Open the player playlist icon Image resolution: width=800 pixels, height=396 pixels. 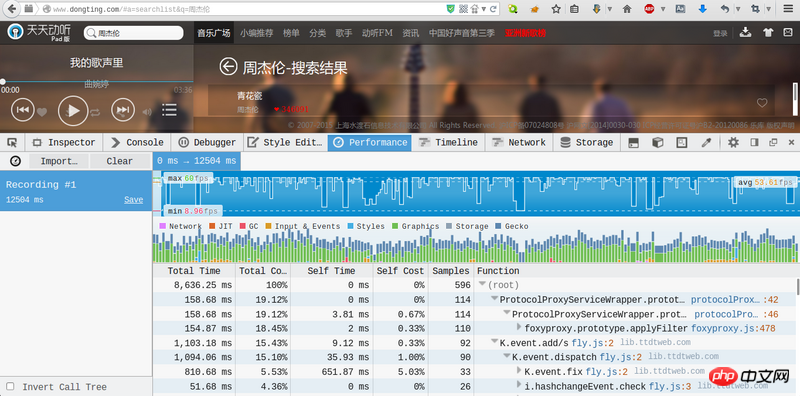169,110
